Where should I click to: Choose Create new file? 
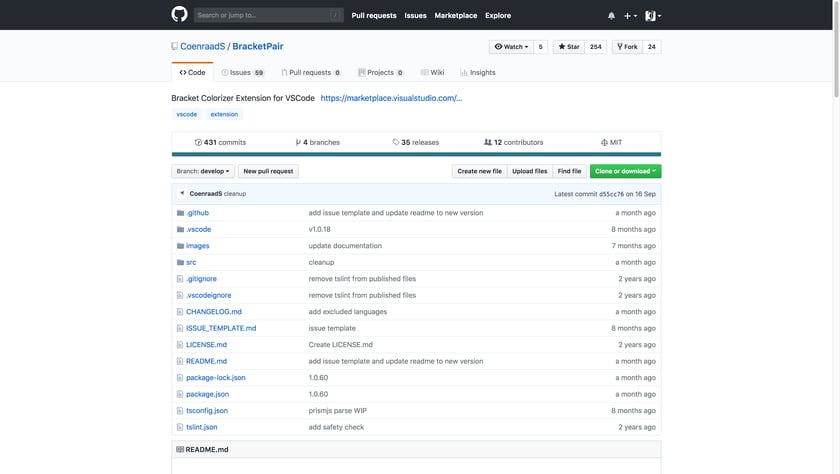click(479, 171)
